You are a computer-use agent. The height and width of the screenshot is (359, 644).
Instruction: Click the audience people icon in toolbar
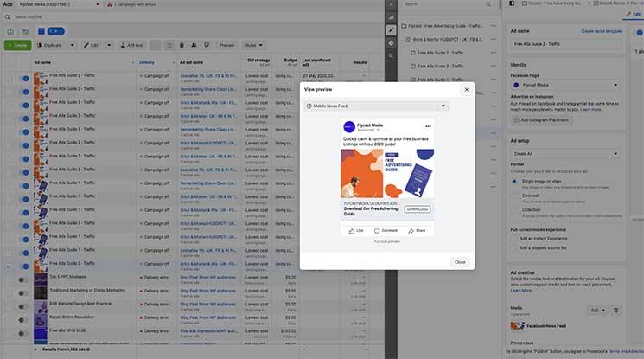click(x=194, y=45)
